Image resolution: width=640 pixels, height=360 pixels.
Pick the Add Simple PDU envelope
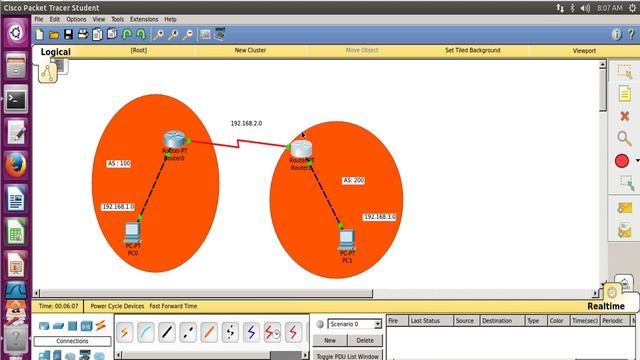click(624, 208)
